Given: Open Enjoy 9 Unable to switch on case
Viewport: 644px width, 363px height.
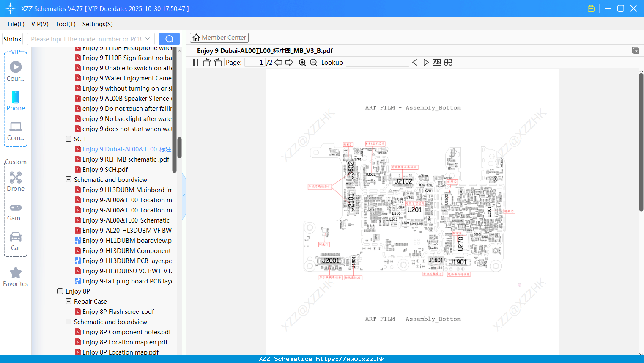Looking at the screenshot, I should (x=127, y=68).
